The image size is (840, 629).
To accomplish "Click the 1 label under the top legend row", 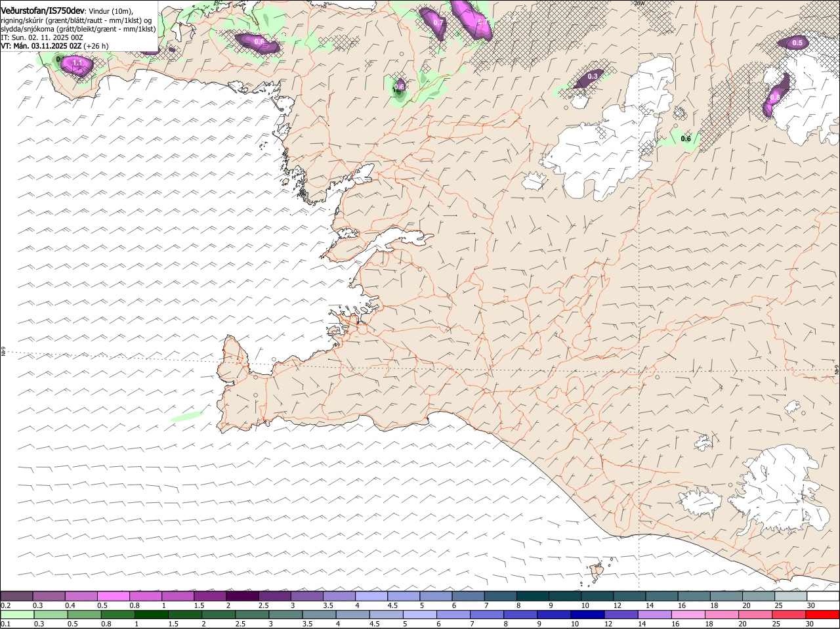I will click(x=163, y=605).
